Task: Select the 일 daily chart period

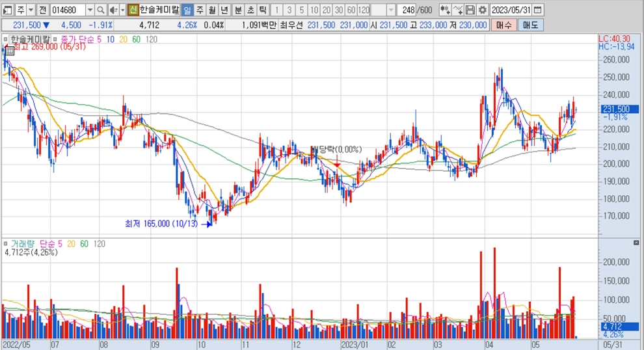Action: pos(187,10)
